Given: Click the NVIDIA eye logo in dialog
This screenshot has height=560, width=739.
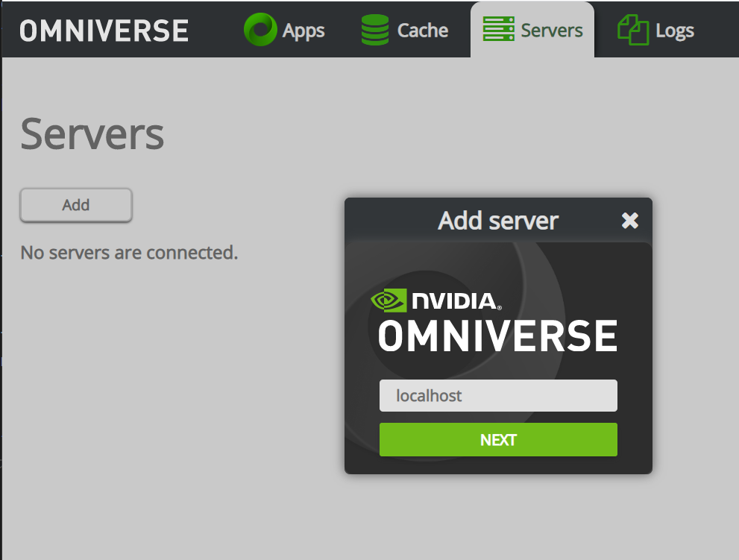Looking at the screenshot, I should click(389, 301).
